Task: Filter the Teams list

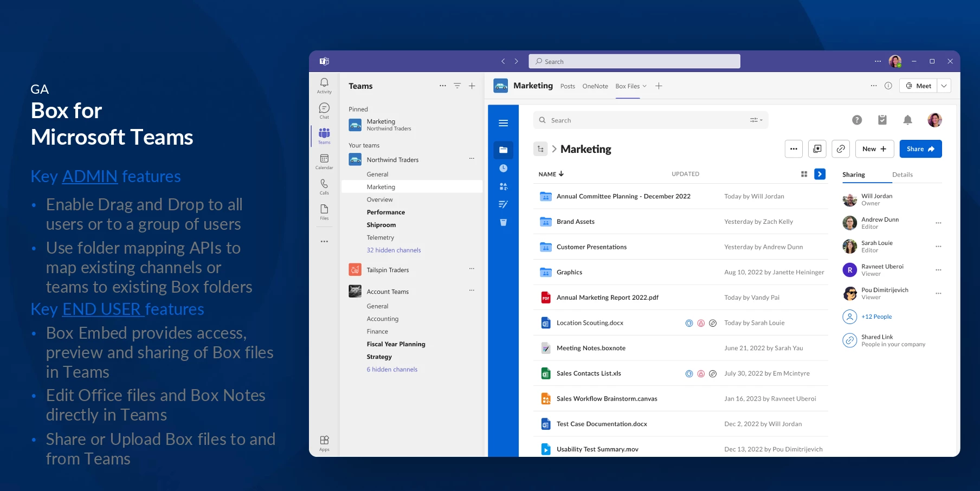Action: click(x=457, y=86)
